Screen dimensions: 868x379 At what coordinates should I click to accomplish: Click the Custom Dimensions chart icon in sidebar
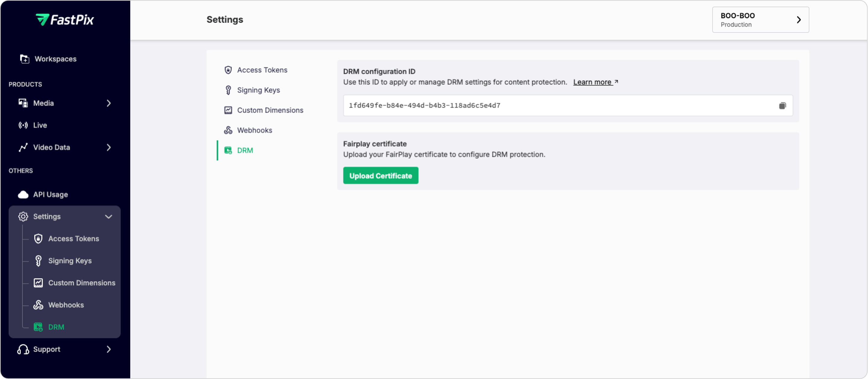pyautogui.click(x=38, y=282)
